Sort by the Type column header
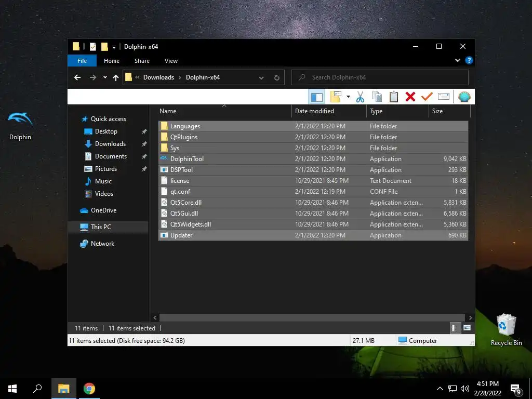 click(x=397, y=111)
